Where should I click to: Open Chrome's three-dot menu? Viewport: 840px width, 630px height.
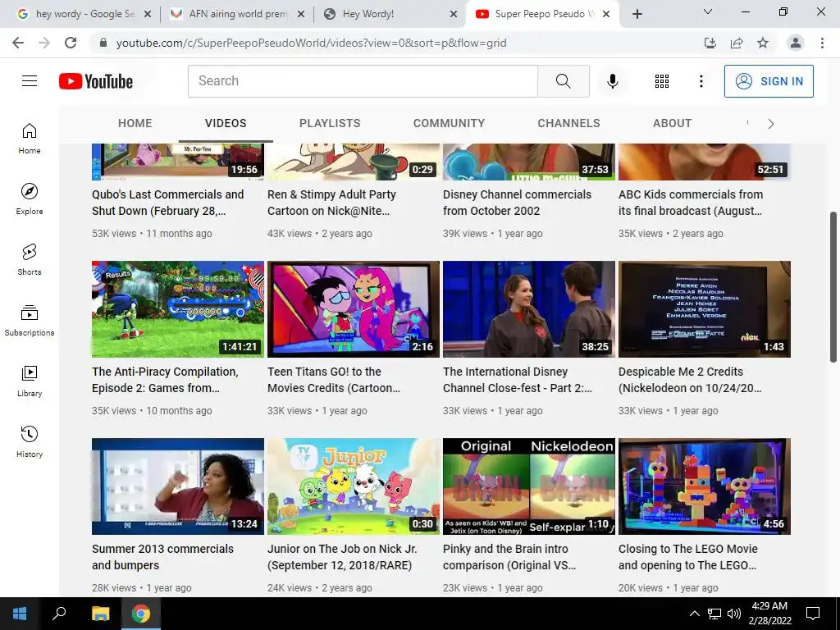(x=822, y=43)
